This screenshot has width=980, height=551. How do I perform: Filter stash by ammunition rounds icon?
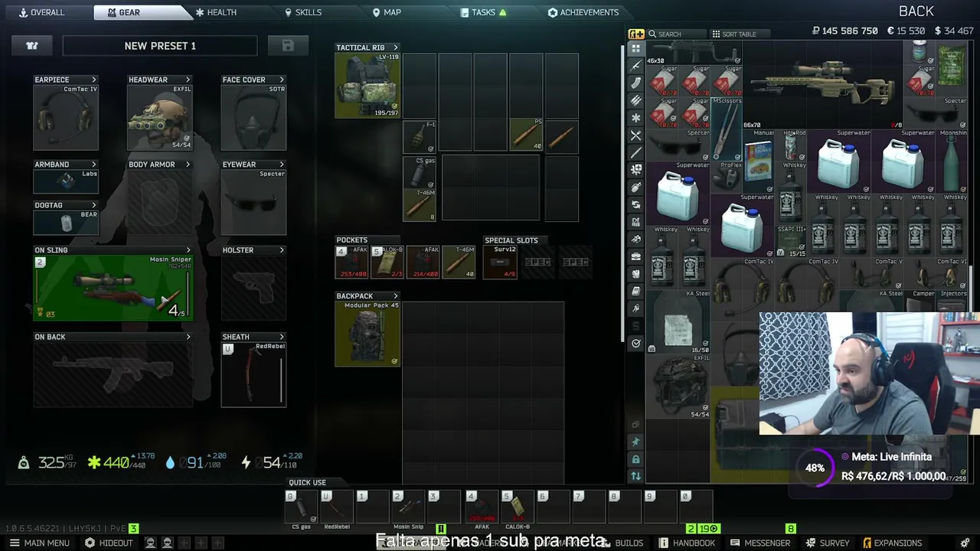coord(635,100)
